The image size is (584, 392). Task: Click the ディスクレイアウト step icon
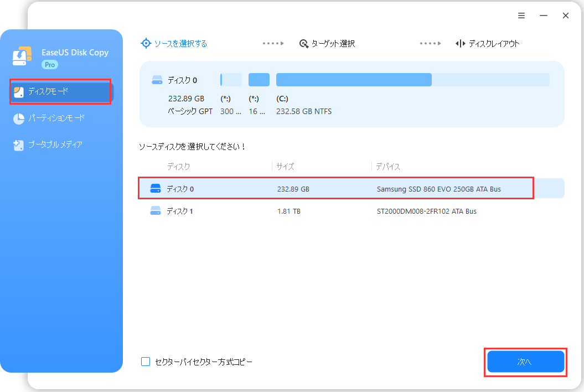point(460,43)
